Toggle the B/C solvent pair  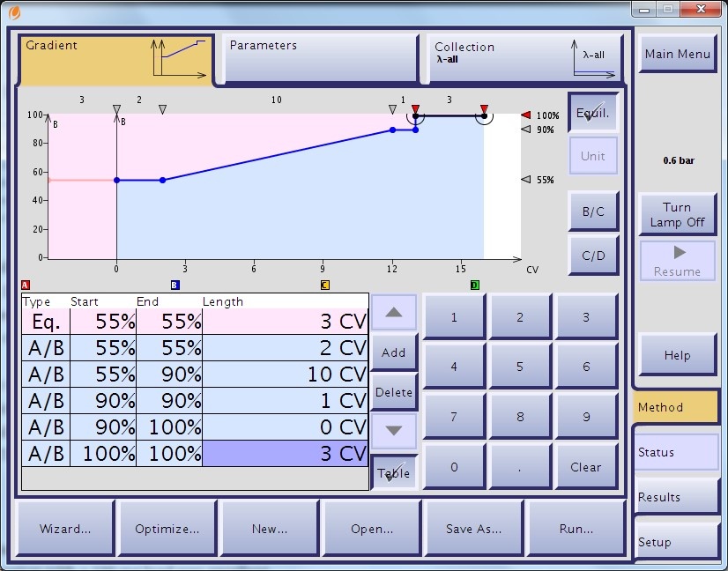pyautogui.click(x=592, y=211)
